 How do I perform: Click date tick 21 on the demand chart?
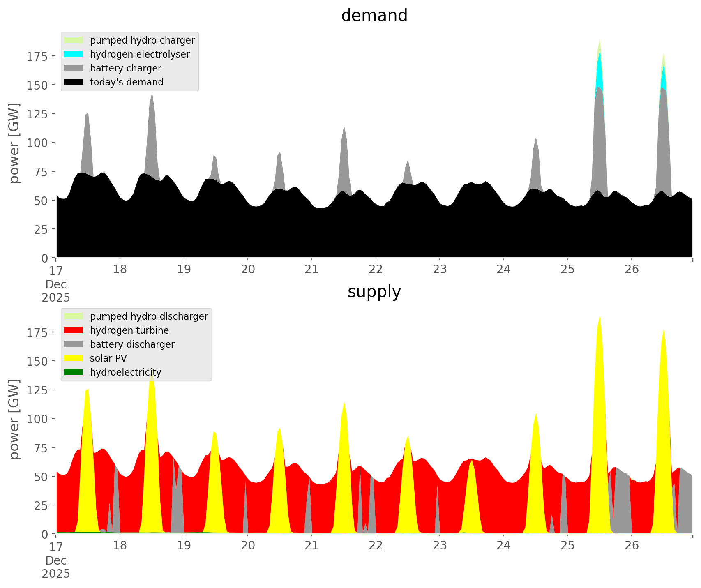click(x=311, y=270)
